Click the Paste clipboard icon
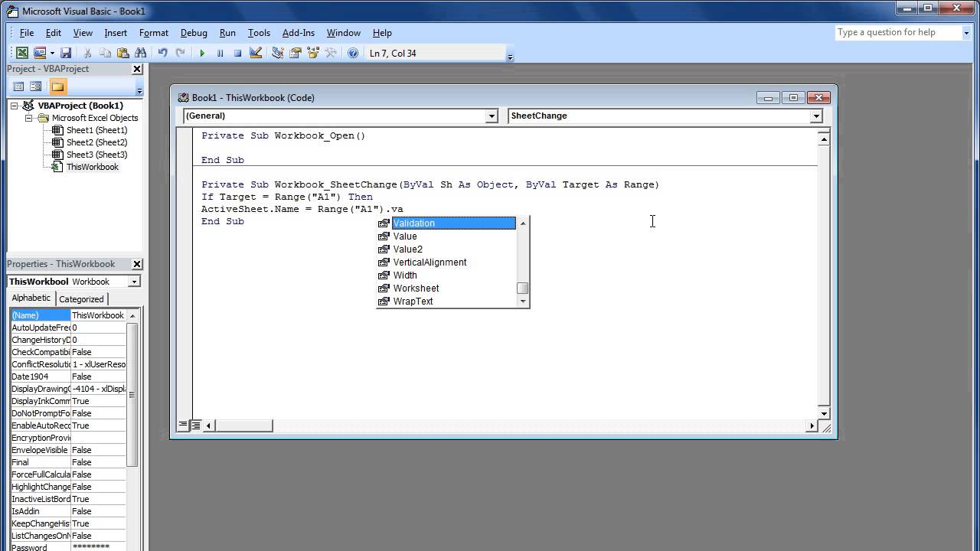 pyautogui.click(x=122, y=53)
